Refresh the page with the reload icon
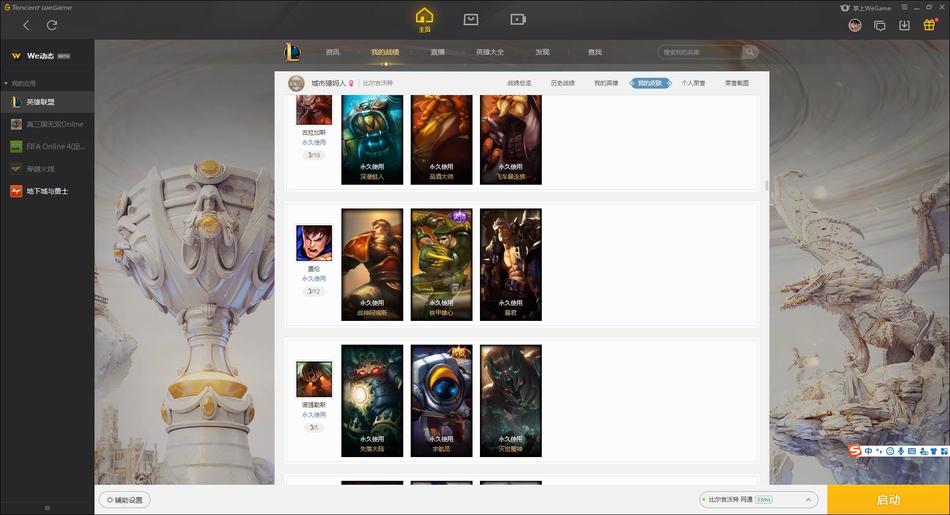The height and width of the screenshot is (515, 950). click(x=52, y=25)
